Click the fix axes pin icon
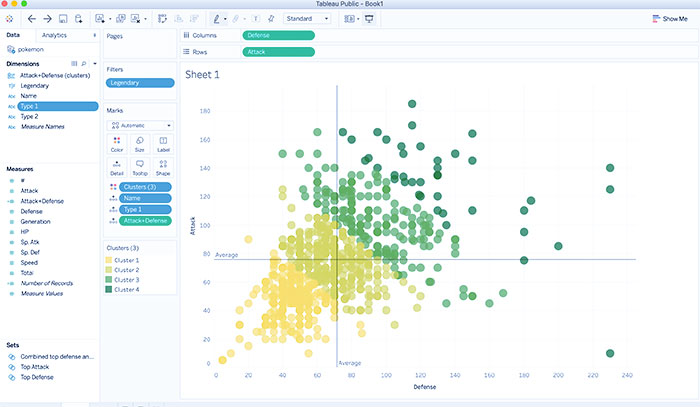The height and width of the screenshot is (407, 700). tap(271, 19)
